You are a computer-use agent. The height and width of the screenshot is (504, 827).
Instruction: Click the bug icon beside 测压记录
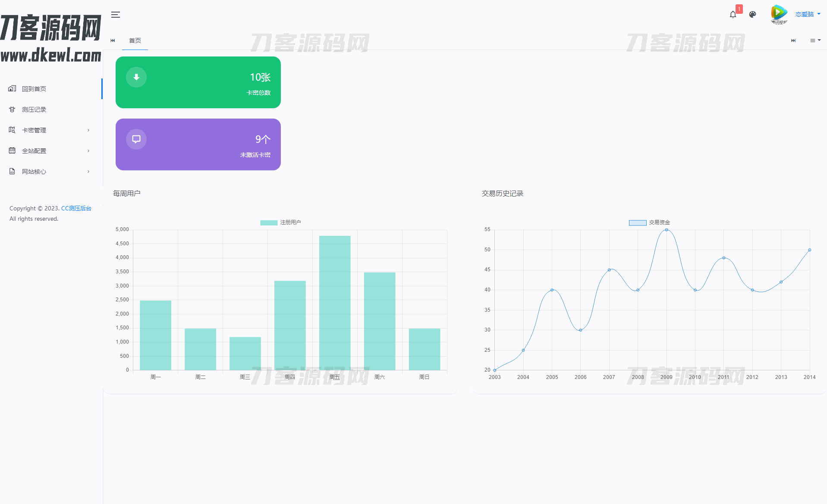(12, 110)
